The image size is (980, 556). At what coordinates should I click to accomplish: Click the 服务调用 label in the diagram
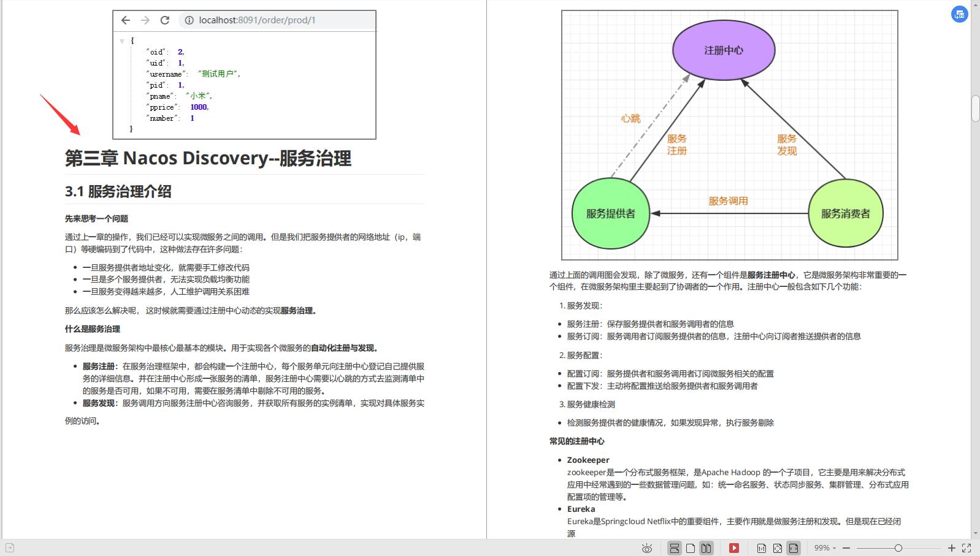tap(729, 201)
